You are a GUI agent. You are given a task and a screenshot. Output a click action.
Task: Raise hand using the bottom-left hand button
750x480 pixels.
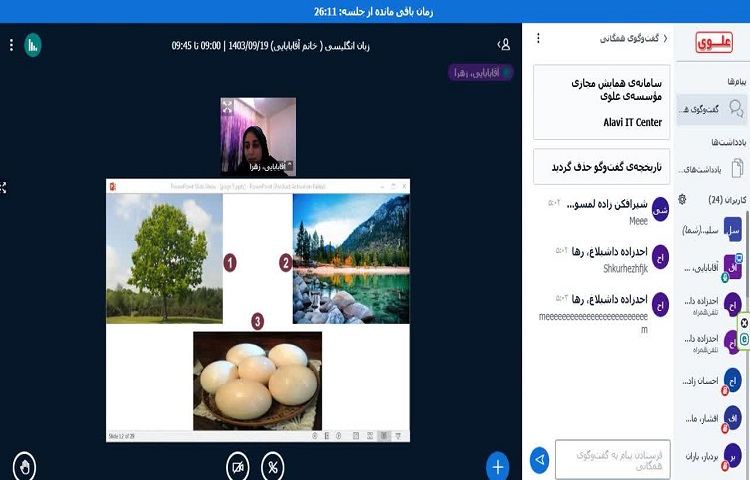24,467
